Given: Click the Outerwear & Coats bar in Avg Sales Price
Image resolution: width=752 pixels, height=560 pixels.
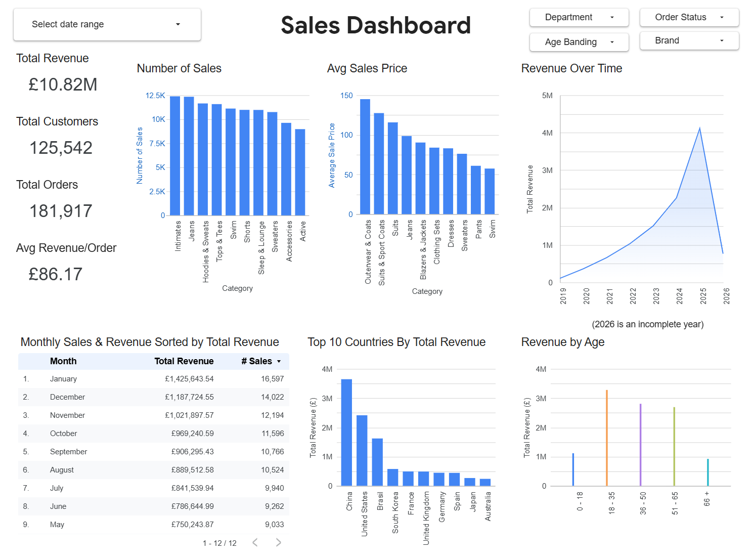Looking at the screenshot, I should (x=365, y=154).
